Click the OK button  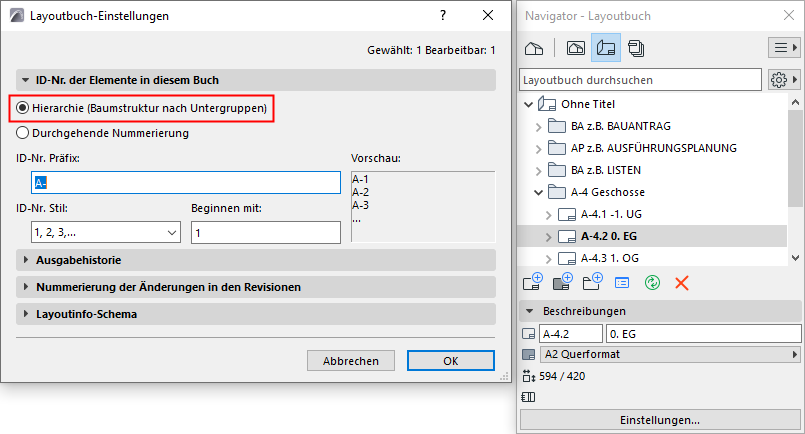(450, 361)
